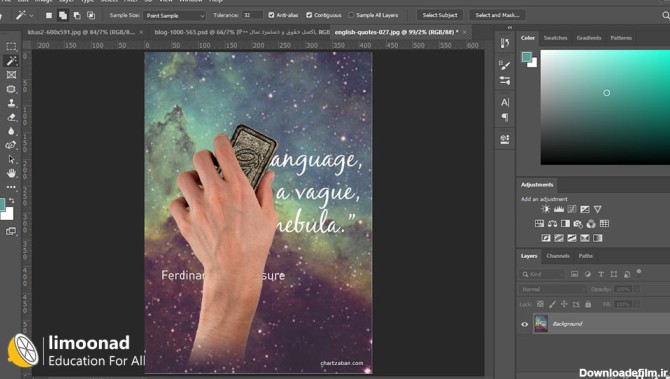Add a Channel Mixer adjustment
This screenshot has width=670, height=379.
591,223
